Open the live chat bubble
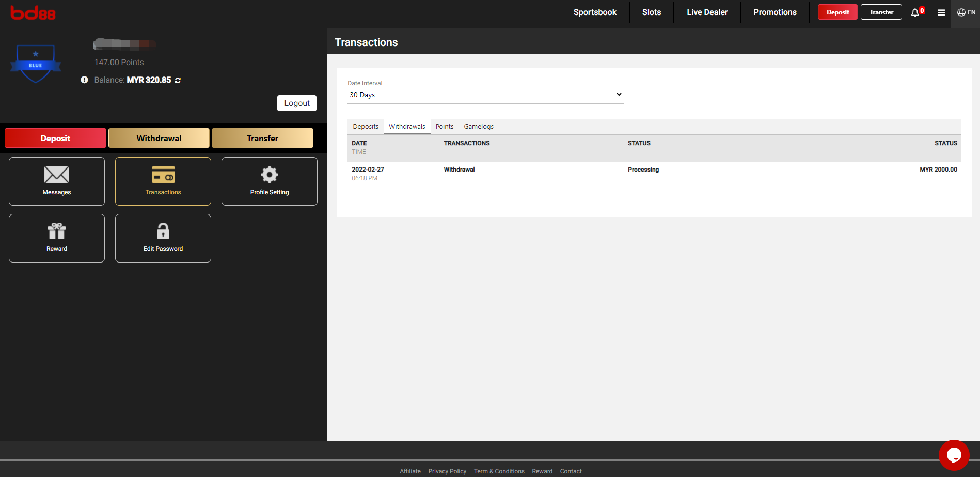This screenshot has width=980, height=477. pyautogui.click(x=954, y=455)
